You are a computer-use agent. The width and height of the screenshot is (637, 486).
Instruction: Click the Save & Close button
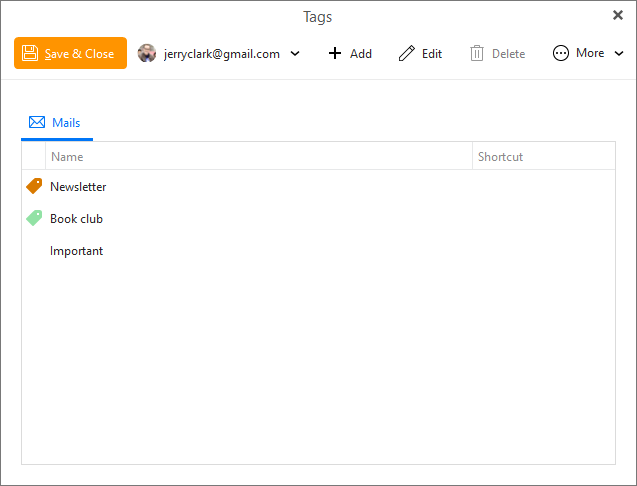[70, 53]
